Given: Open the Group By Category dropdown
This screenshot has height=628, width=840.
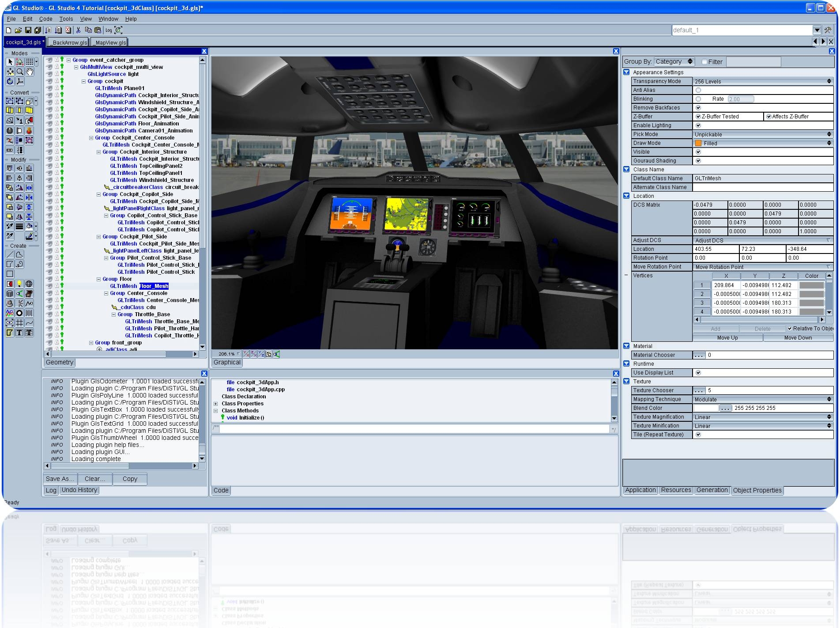Looking at the screenshot, I should 674,62.
